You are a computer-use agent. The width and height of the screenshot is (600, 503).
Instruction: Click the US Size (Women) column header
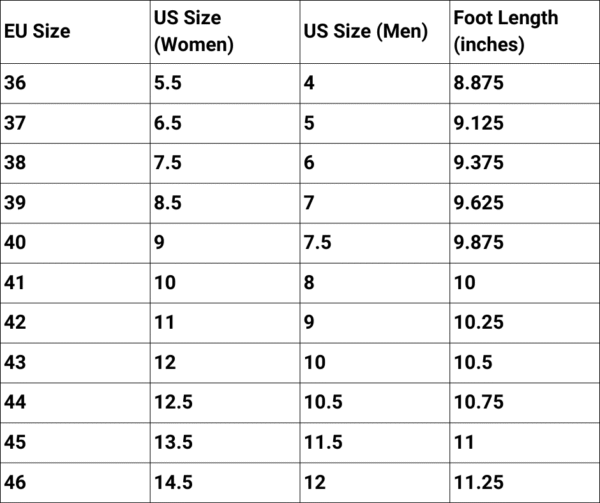point(194,31)
